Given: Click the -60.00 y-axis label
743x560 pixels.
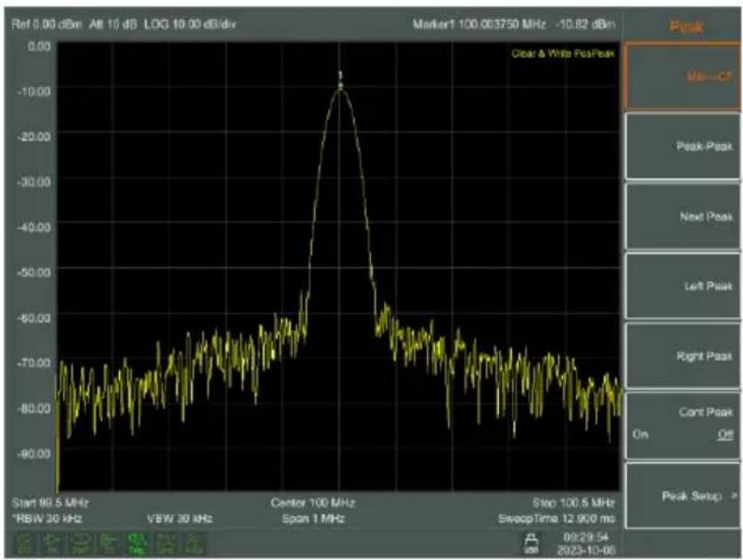Looking at the screenshot, I should tap(34, 318).
